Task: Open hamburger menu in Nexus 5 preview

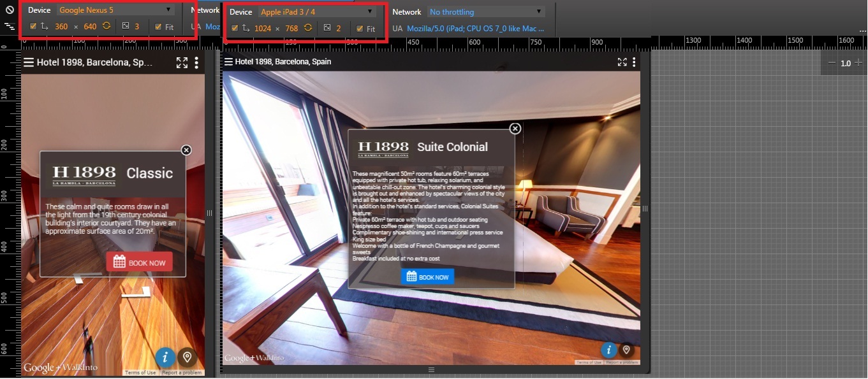Action: click(28, 62)
